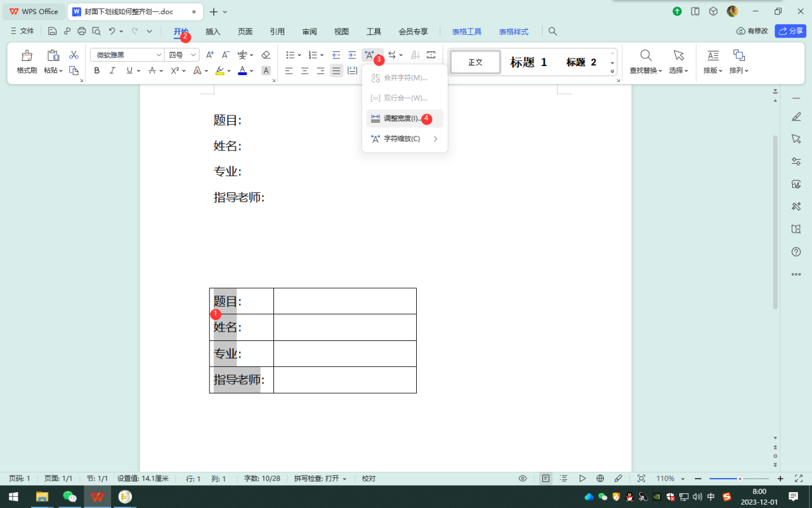Toggle Italic formatting
812x508 pixels.
pos(112,70)
